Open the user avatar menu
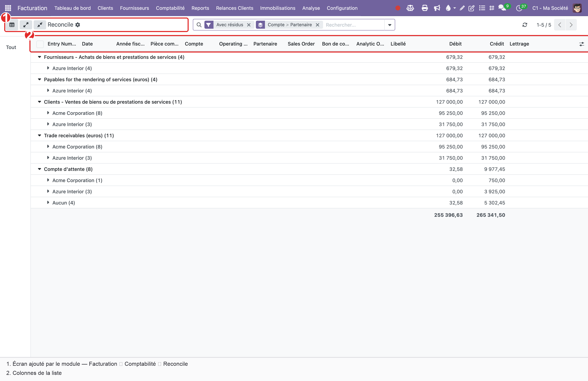The width and height of the screenshot is (588, 381). (x=577, y=8)
